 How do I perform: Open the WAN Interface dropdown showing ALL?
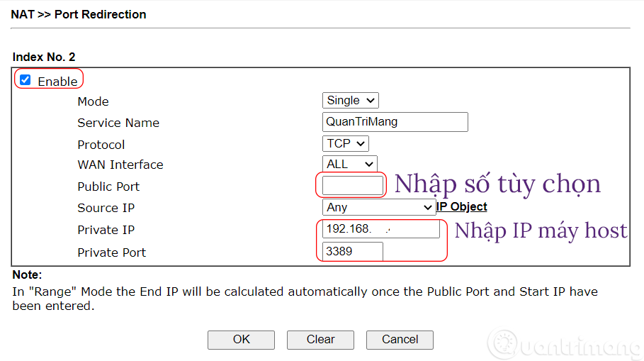(x=349, y=164)
